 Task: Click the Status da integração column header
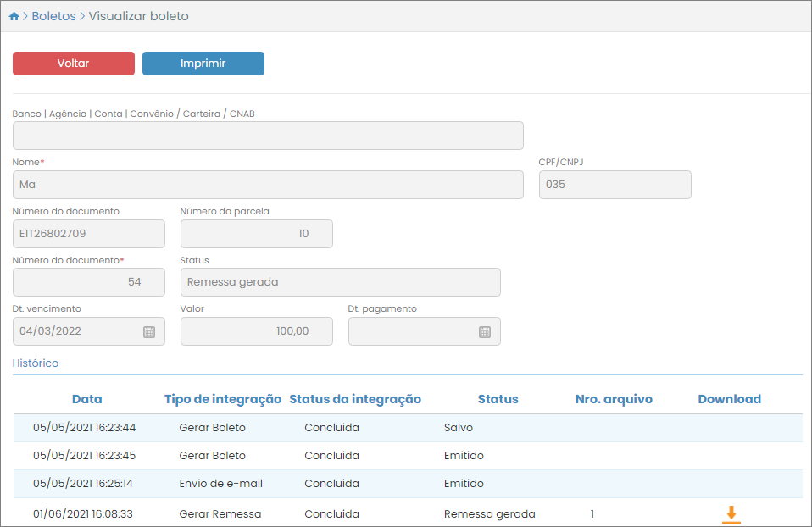tap(355, 399)
